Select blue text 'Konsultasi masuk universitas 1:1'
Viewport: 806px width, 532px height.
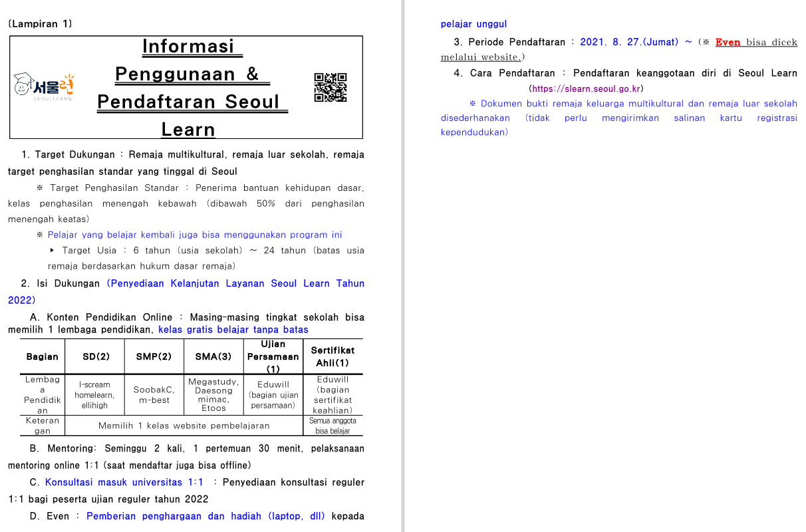point(124,482)
